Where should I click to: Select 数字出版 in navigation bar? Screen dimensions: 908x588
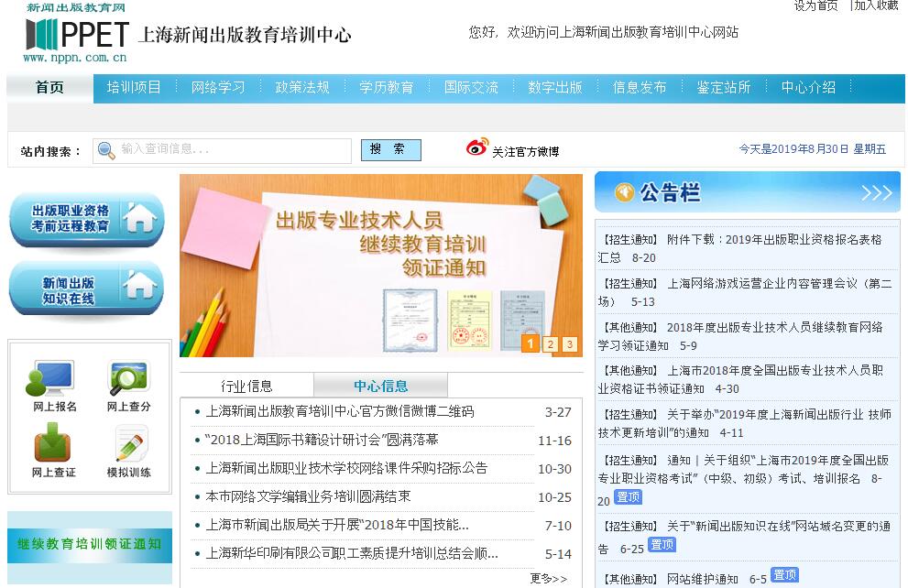point(555,88)
